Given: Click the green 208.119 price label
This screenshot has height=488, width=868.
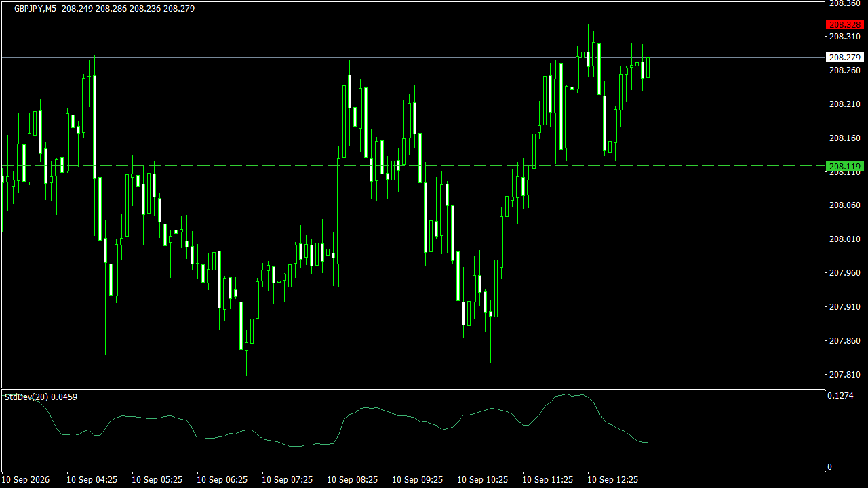Looking at the screenshot, I should (844, 166).
